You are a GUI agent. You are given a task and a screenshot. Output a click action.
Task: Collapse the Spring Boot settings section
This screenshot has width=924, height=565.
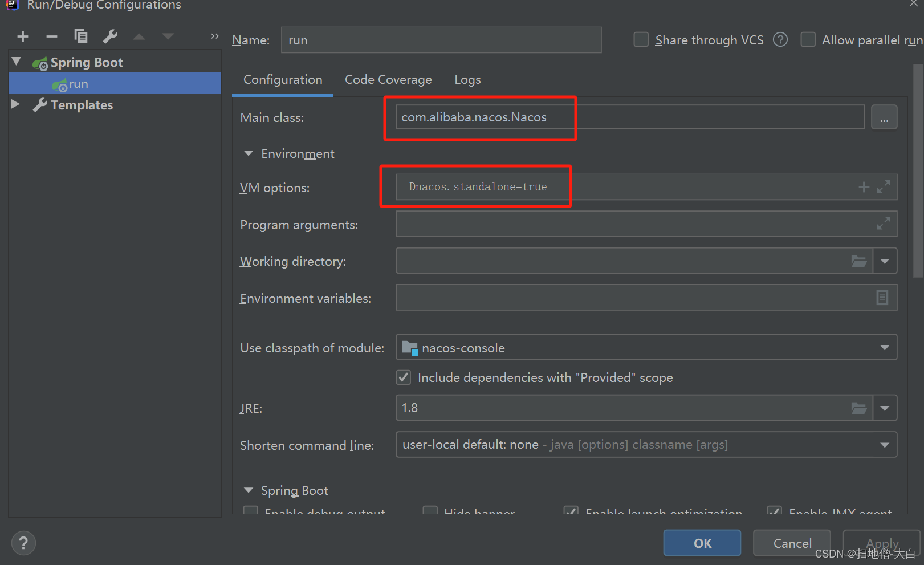pyautogui.click(x=249, y=490)
